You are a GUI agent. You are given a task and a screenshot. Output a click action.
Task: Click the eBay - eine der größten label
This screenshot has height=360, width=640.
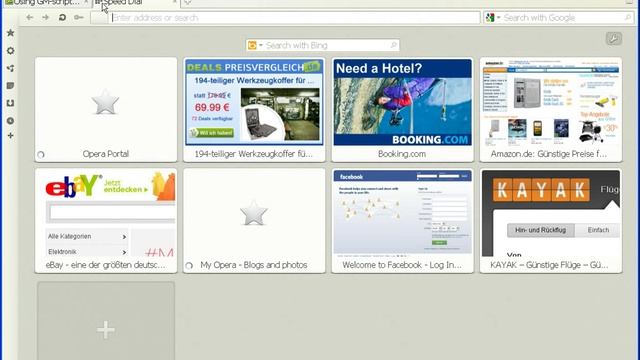pyautogui.click(x=105, y=265)
